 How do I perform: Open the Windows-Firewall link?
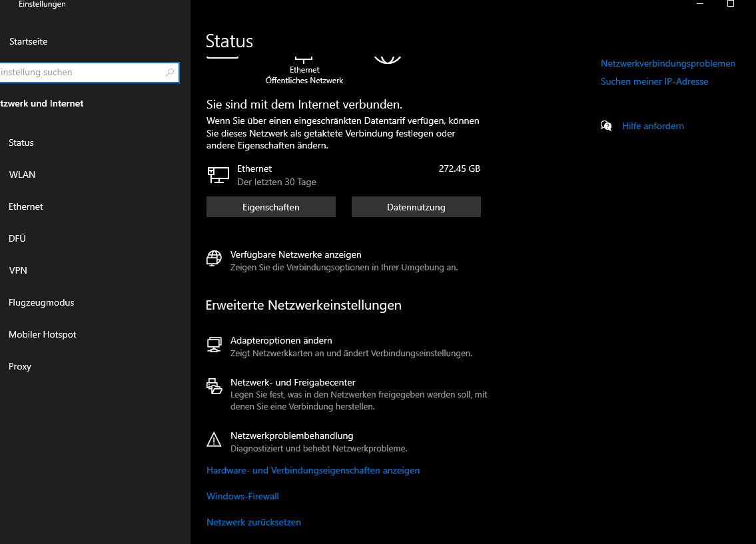[242, 496]
